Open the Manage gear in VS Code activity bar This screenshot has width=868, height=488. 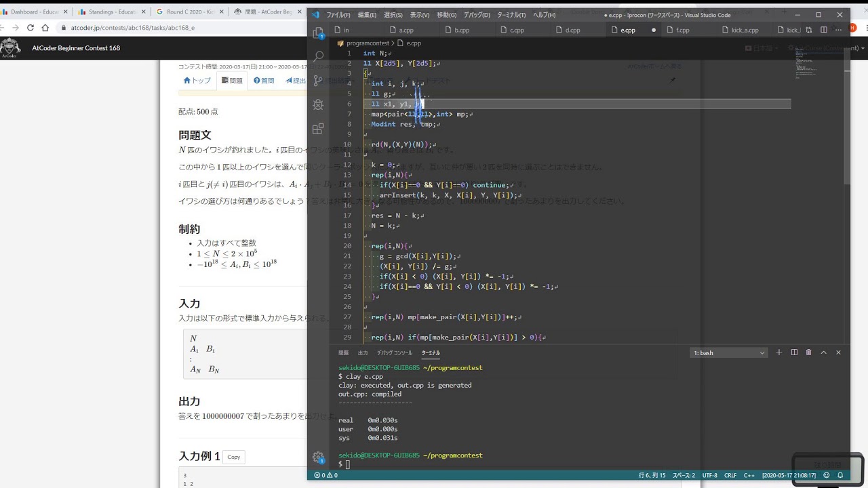click(x=318, y=457)
